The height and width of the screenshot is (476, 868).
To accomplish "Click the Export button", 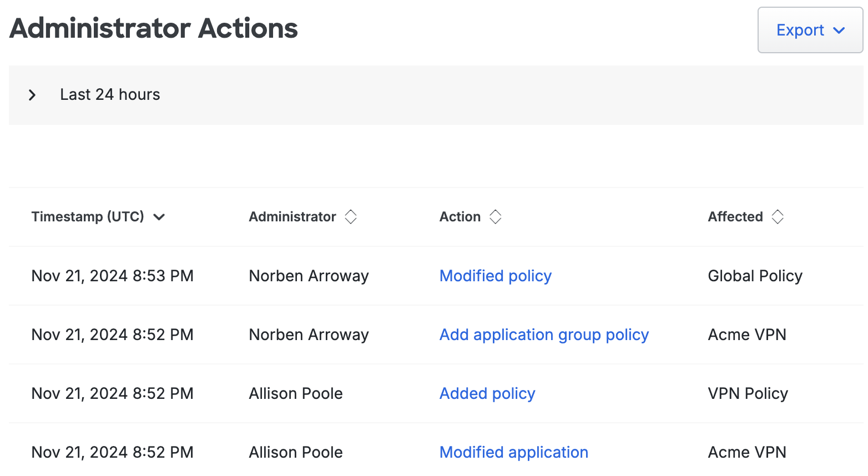I will 799,30.
